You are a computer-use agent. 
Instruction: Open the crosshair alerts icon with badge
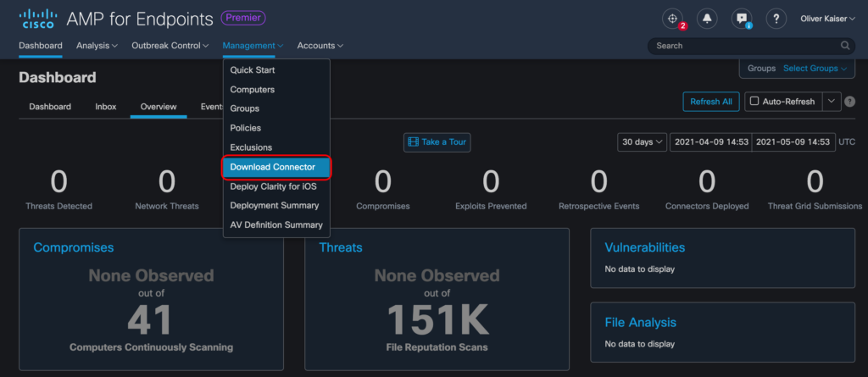pyautogui.click(x=672, y=19)
